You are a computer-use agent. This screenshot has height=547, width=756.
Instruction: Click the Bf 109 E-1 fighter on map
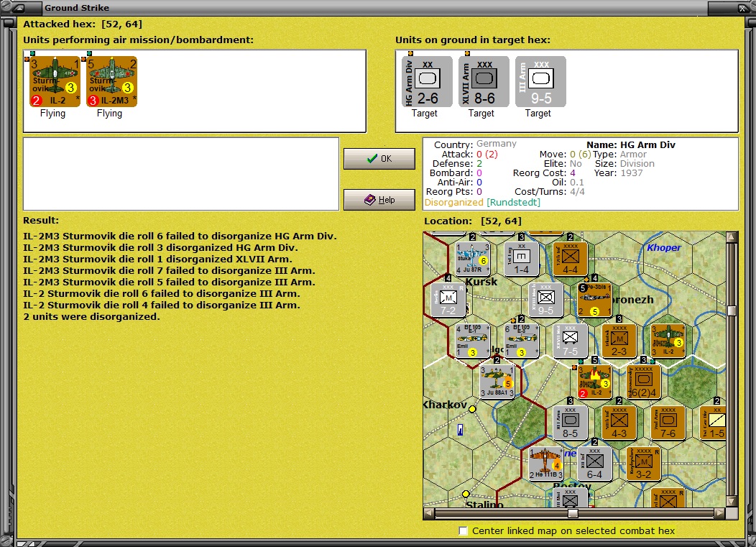point(473,341)
